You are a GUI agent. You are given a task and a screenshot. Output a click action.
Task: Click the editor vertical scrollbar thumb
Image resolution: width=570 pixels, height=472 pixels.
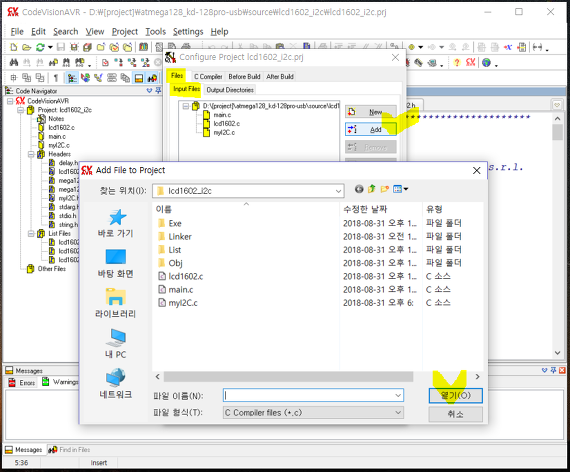point(557,132)
